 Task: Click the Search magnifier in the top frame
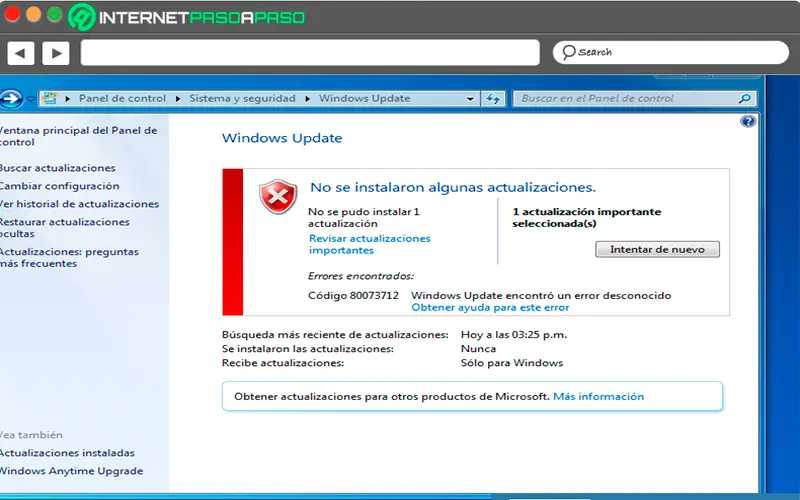click(569, 52)
